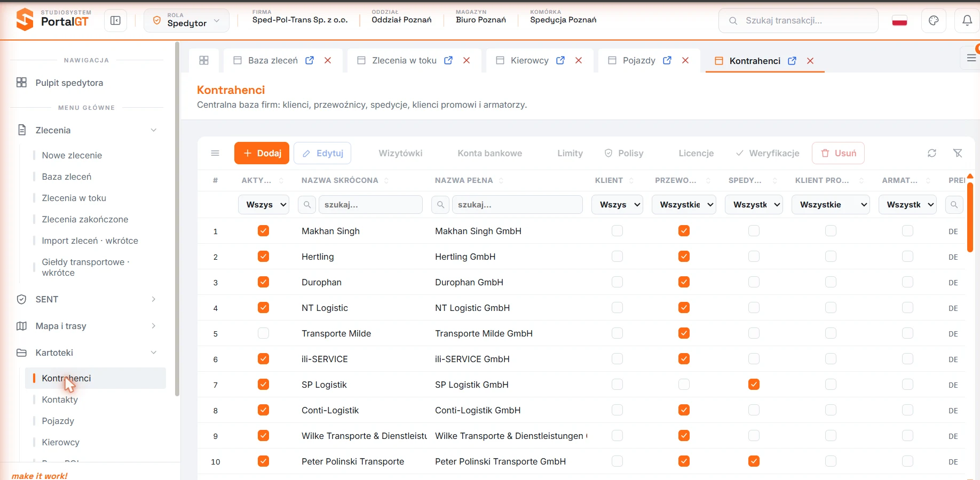This screenshot has height=480, width=980.
Task: Open the Klient filter dropdown
Action: point(617,204)
